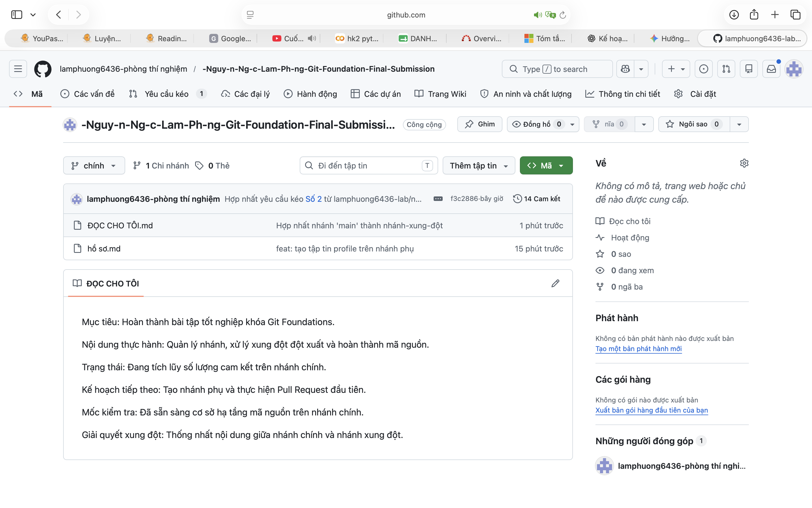812x508 pixels.
Task: Click the Type / to search box
Action: tap(557, 69)
